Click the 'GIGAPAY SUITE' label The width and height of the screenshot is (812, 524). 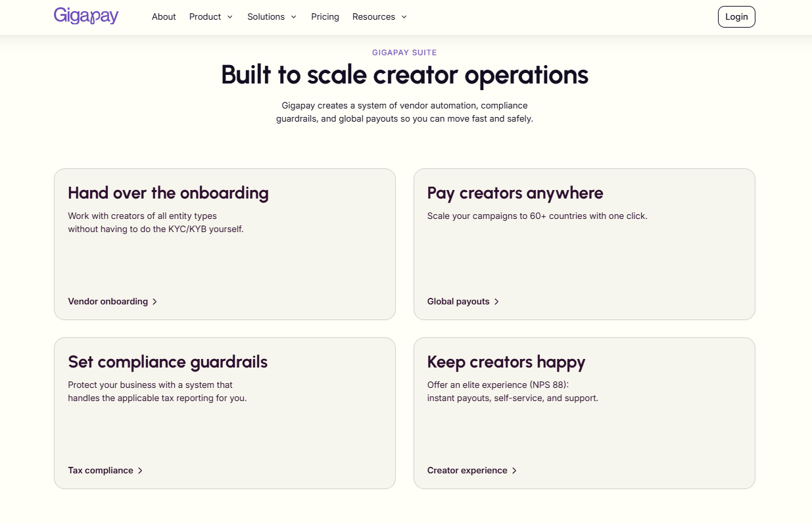pos(404,53)
